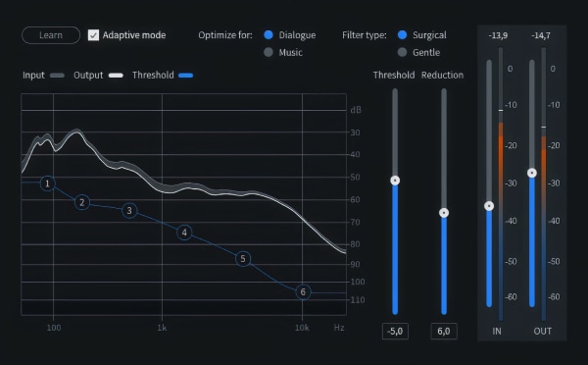Click the Reduction value field showing 6,0
Image resolution: width=588 pixels, height=365 pixels.
444,332
